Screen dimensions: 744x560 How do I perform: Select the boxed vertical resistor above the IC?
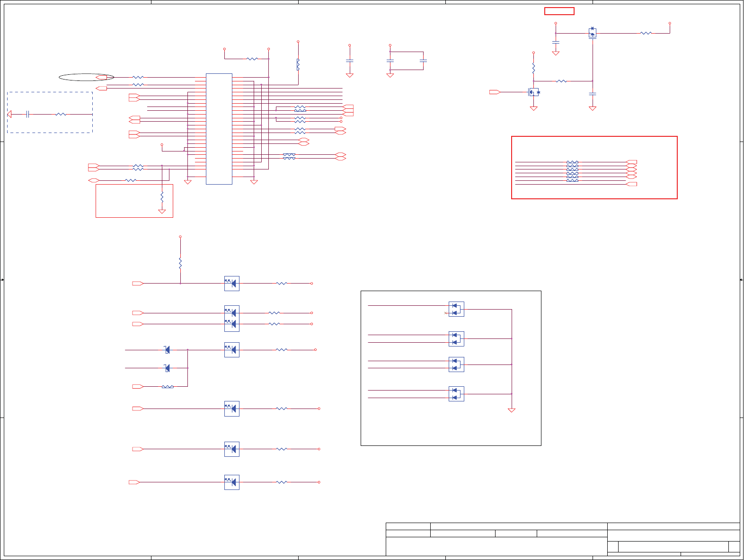(x=298, y=64)
